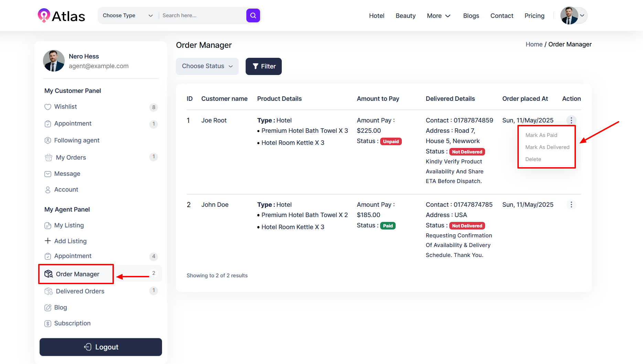Choose Mark As Delivered option

point(547,147)
